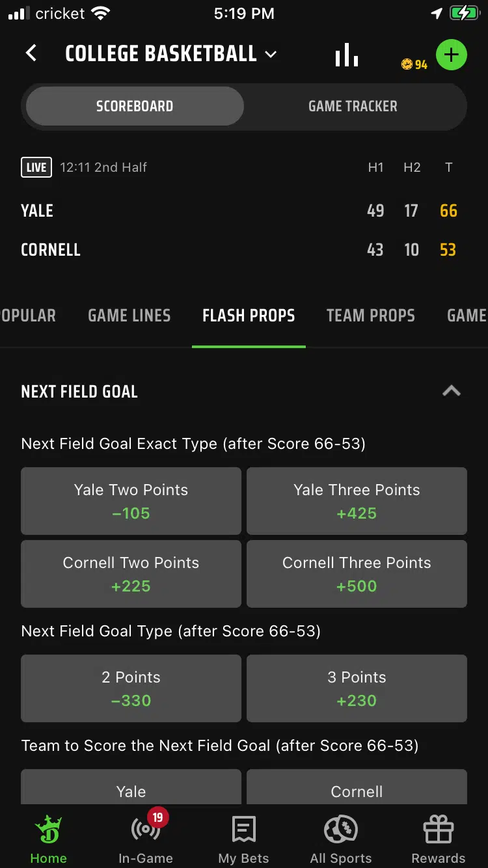This screenshot has width=488, height=868.
Task: Collapse the Next Field Goal section
Action: coord(451,391)
